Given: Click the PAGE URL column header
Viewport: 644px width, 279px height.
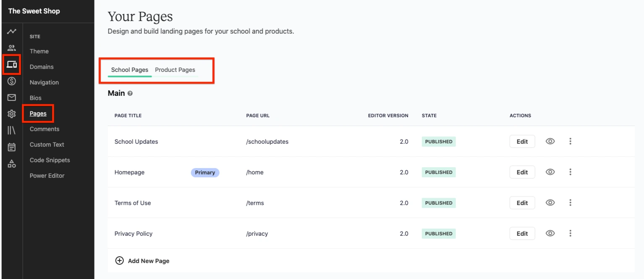Looking at the screenshot, I should point(258,116).
